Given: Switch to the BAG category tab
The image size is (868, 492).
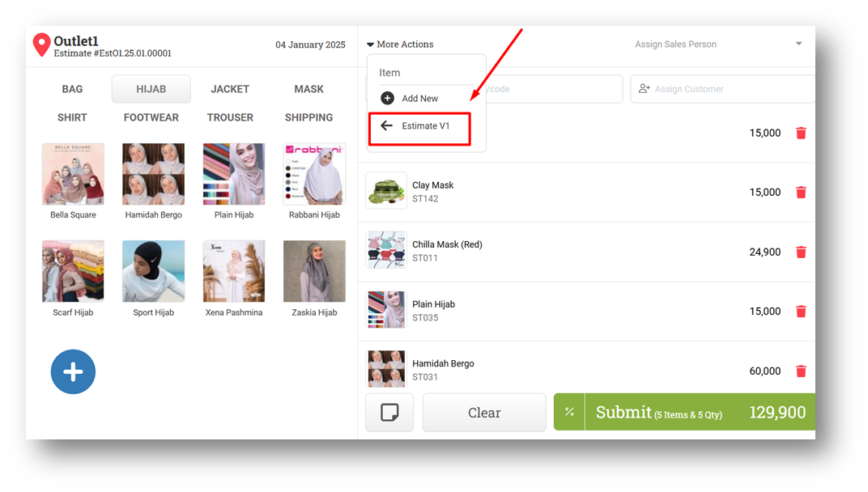Looking at the screenshot, I should click(x=72, y=89).
